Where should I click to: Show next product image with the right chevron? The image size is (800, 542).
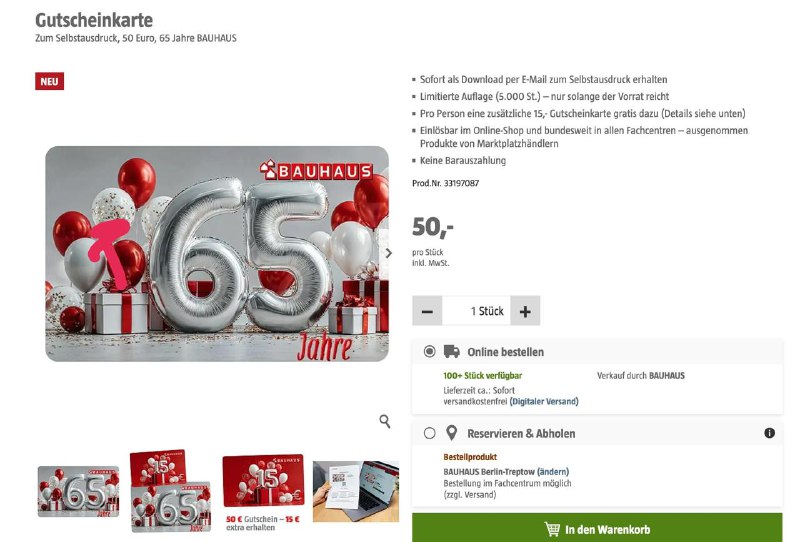tap(388, 253)
